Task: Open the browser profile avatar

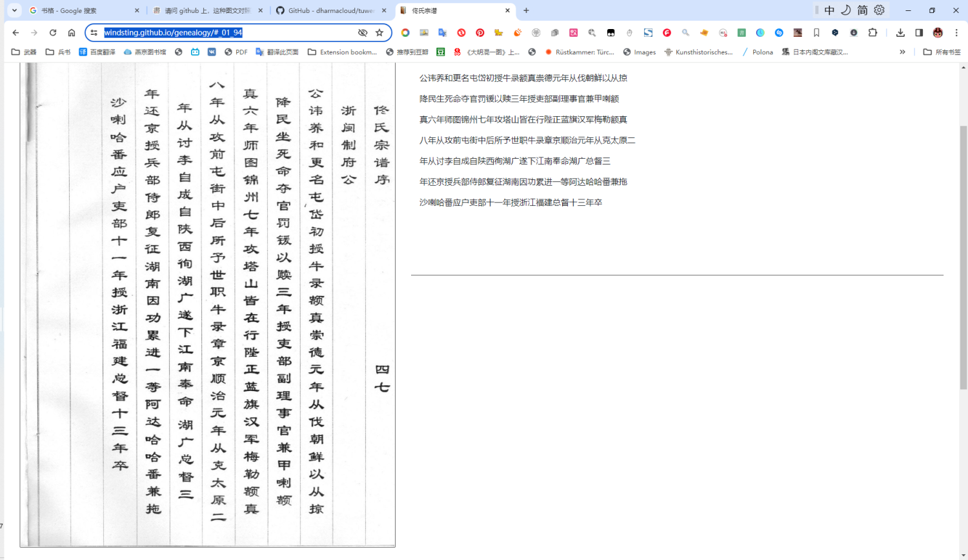Action: tap(938, 32)
